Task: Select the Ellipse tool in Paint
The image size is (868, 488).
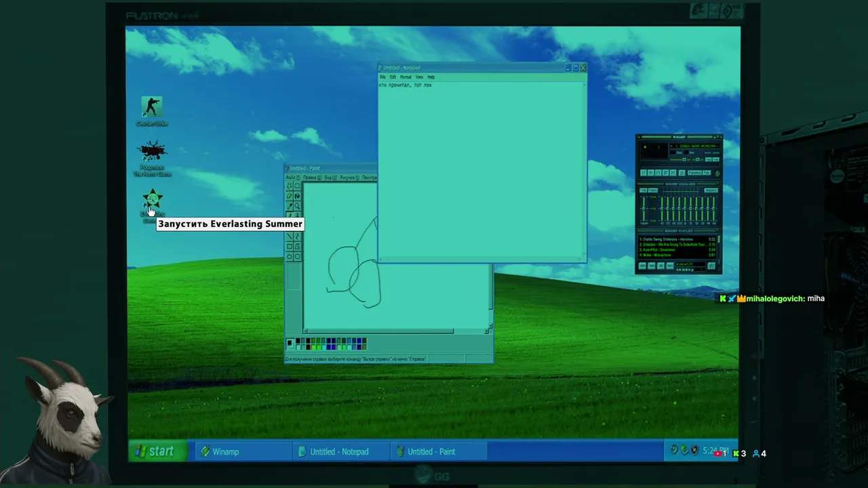Action: coord(290,257)
